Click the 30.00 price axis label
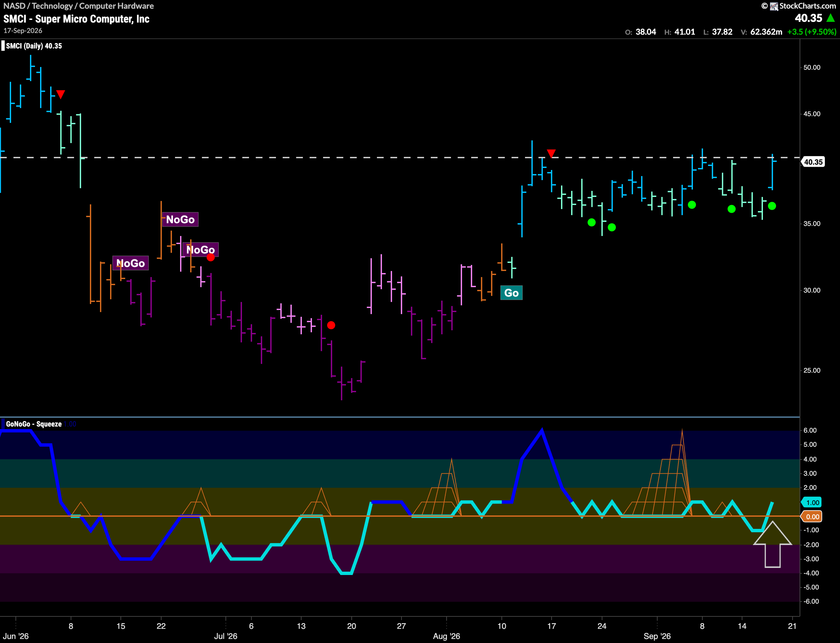This screenshot has height=643, width=840. 812,290
